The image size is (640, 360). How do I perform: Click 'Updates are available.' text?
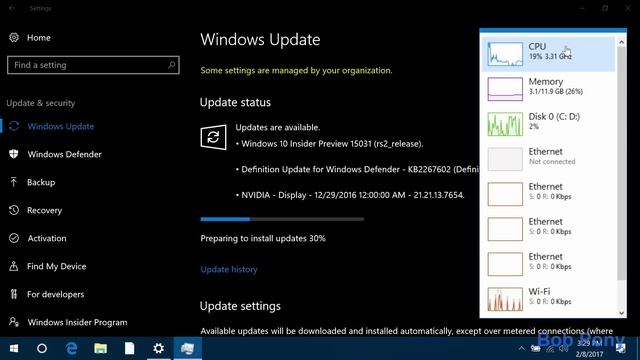[x=278, y=127]
